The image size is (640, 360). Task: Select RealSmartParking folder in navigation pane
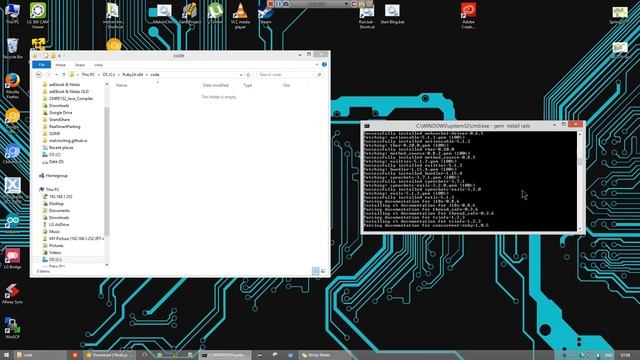(64, 127)
